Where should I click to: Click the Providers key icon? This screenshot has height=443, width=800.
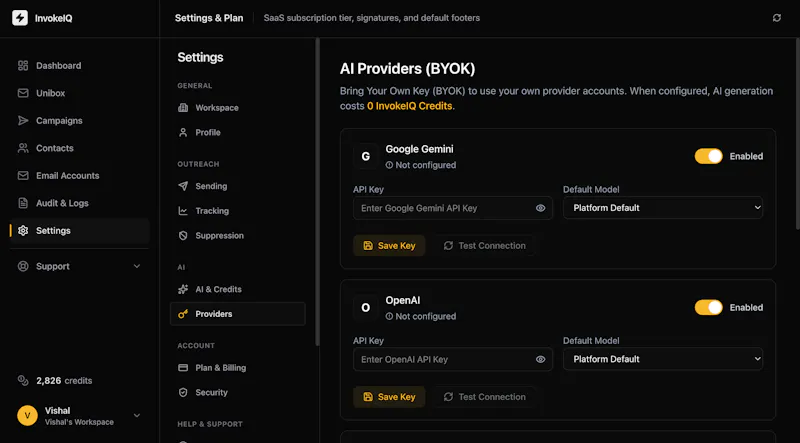coord(183,314)
